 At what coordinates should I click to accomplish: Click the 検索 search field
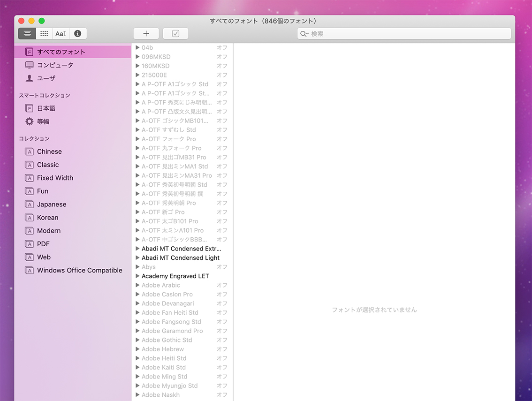click(408, 34)
